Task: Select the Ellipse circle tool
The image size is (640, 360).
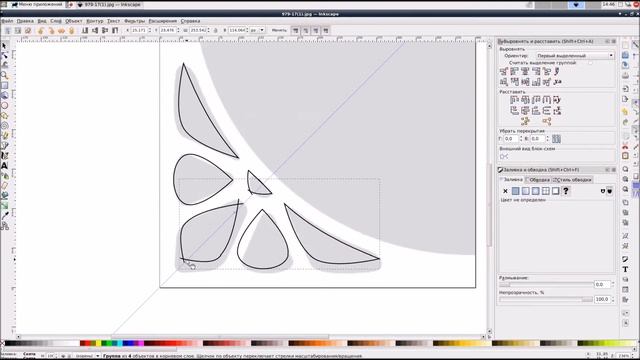Action: click(4, 105)
